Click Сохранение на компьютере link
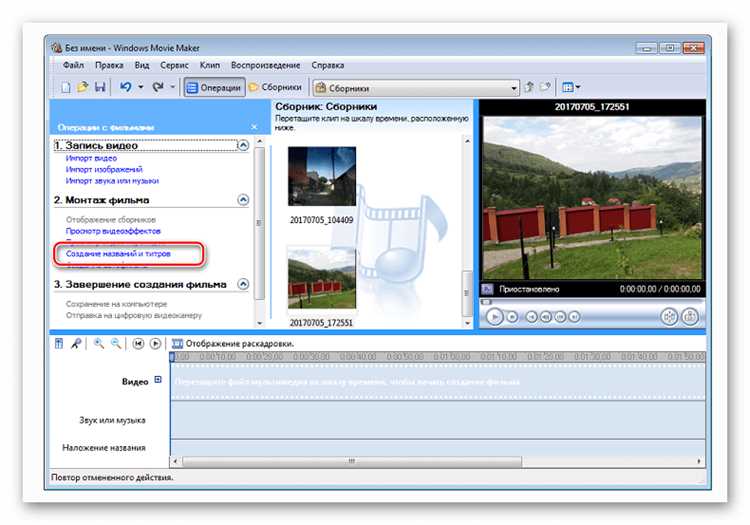Image resolution: width=750 pixels, height=525 pixels. pyautogui.click(x=117, y=304)
